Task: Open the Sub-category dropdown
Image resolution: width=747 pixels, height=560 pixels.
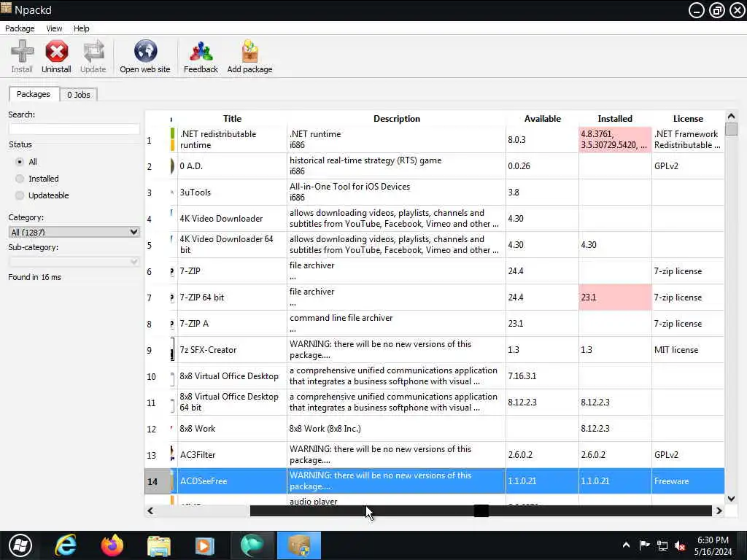Action: pyautogui.click(x=74, y=262)
